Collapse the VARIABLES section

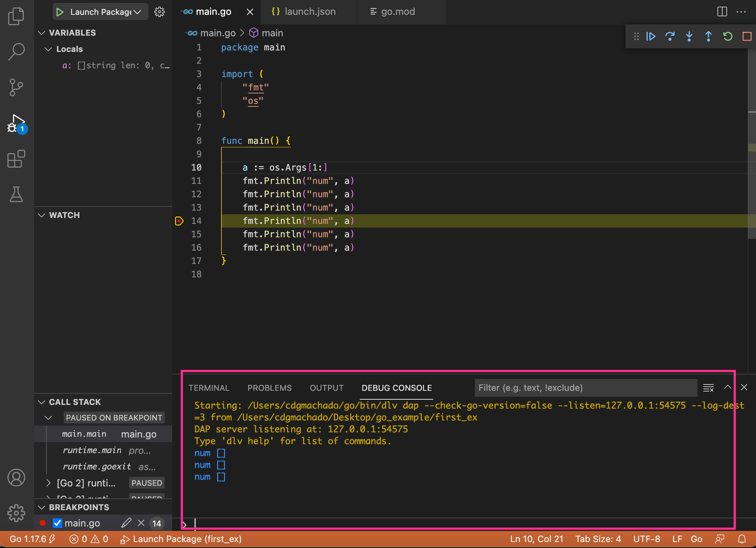click(x=42, y=33)
